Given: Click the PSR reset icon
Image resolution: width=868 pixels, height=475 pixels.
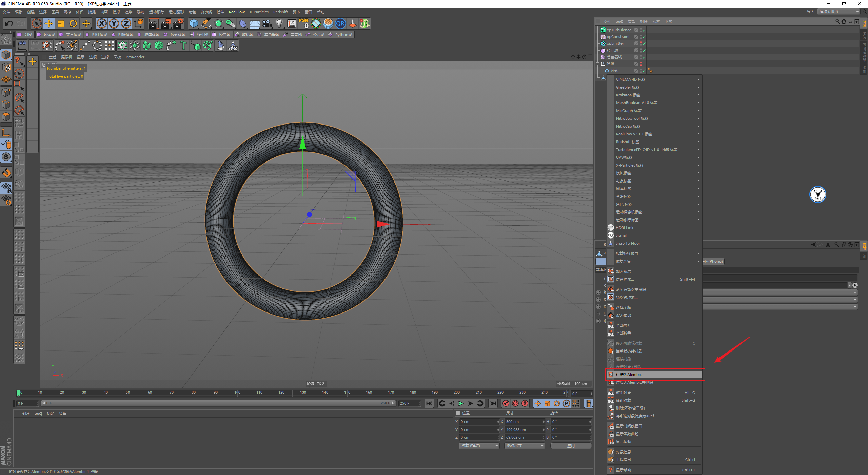Looking at the screenshot, I should [303, 23].
